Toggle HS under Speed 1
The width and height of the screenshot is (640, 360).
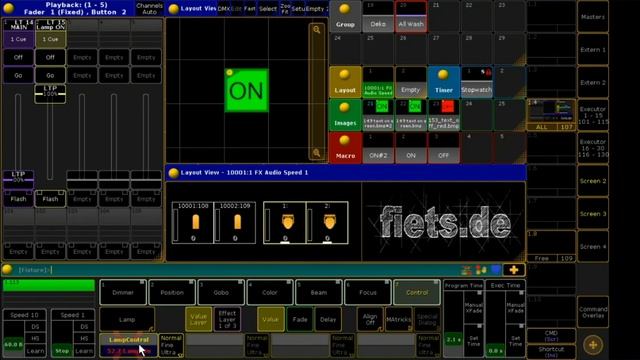84,338
